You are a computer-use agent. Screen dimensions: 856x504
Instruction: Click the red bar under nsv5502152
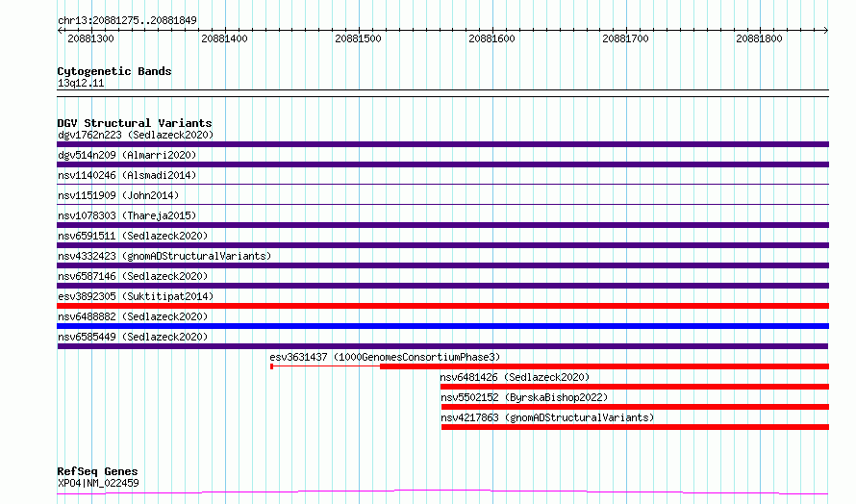tap(635, 407)
